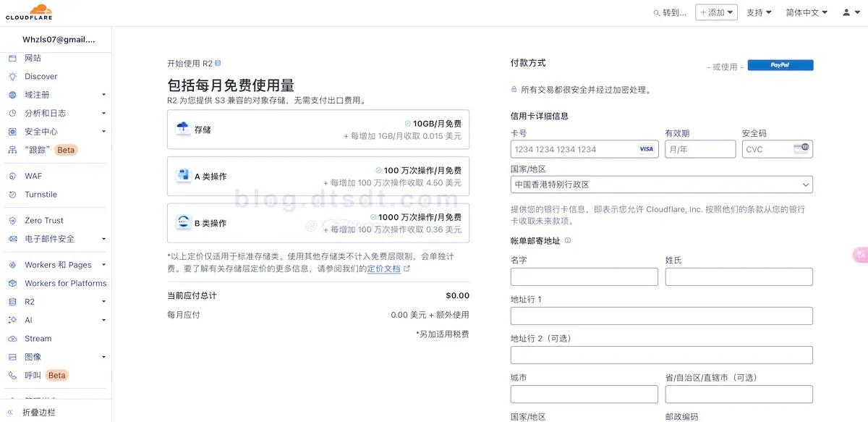Click the pink floating widget at right edge

[x=861, y=254]
